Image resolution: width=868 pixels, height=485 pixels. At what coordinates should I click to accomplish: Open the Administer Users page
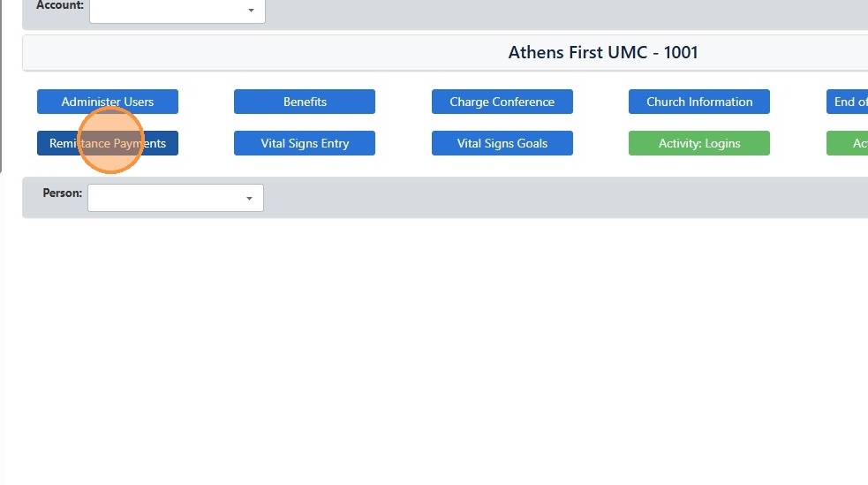pos(107,102)
